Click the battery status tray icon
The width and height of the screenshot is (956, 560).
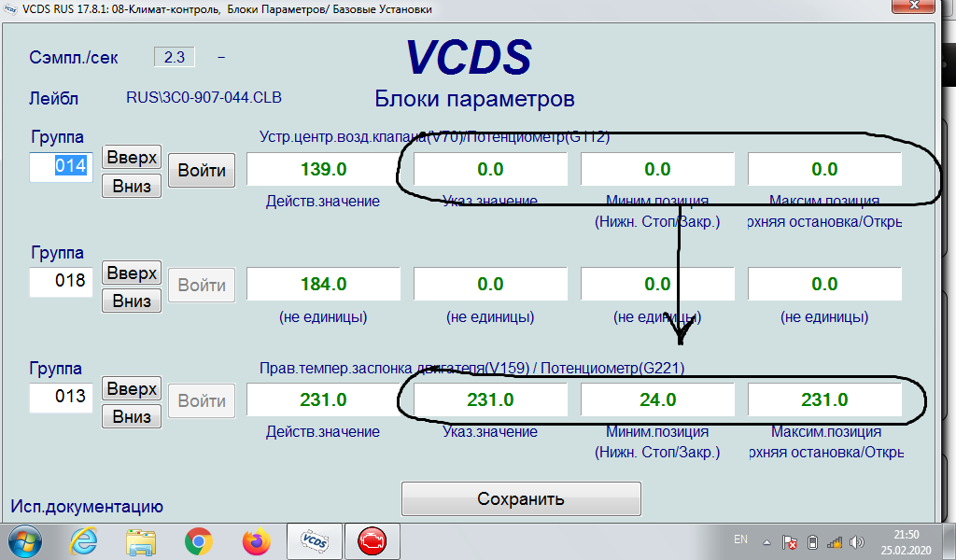[x=812, y=541]
